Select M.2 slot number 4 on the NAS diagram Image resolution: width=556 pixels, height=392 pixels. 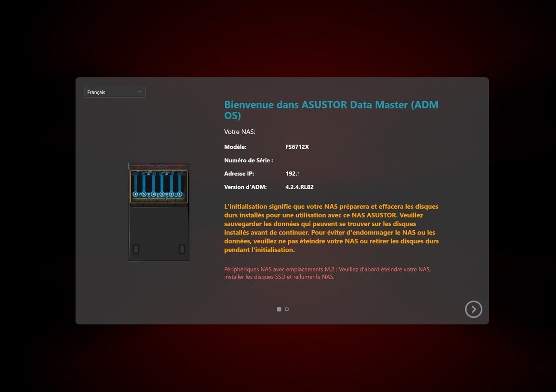(x=153, y=194)
